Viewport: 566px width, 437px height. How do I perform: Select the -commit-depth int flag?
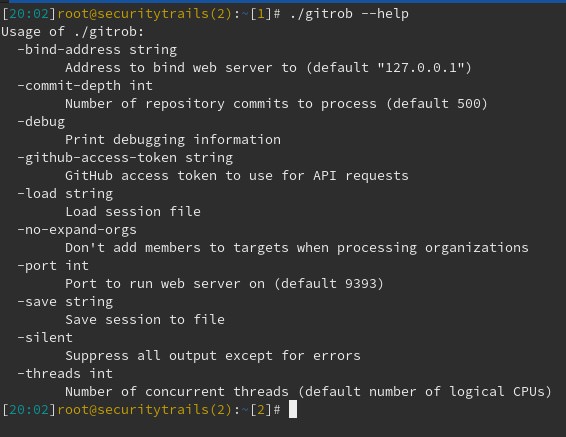point(85,86)
